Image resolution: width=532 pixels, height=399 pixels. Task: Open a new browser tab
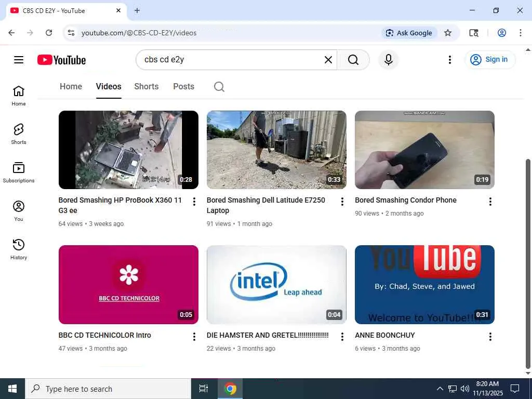coord(137,10)
